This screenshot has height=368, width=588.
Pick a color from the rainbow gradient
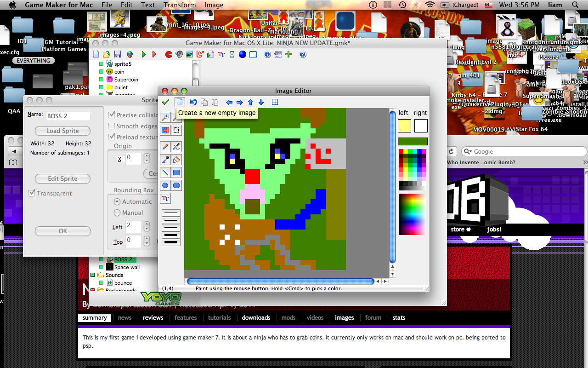pyautogui.click(x=412, y=214)
